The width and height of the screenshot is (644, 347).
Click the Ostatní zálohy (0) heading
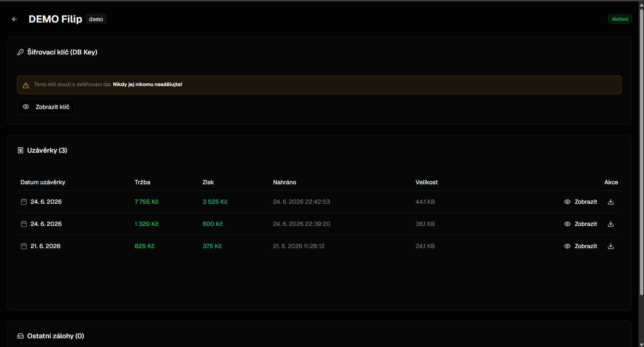pyautogui.click(x=55, y=336)
